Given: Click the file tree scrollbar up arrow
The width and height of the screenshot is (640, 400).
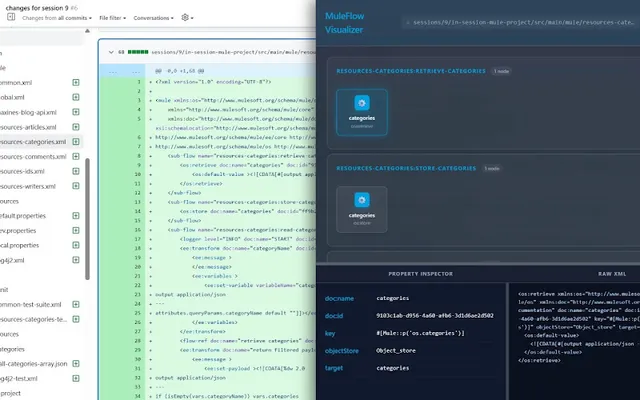Looking at the screenshot, I should tap(87, 31).
